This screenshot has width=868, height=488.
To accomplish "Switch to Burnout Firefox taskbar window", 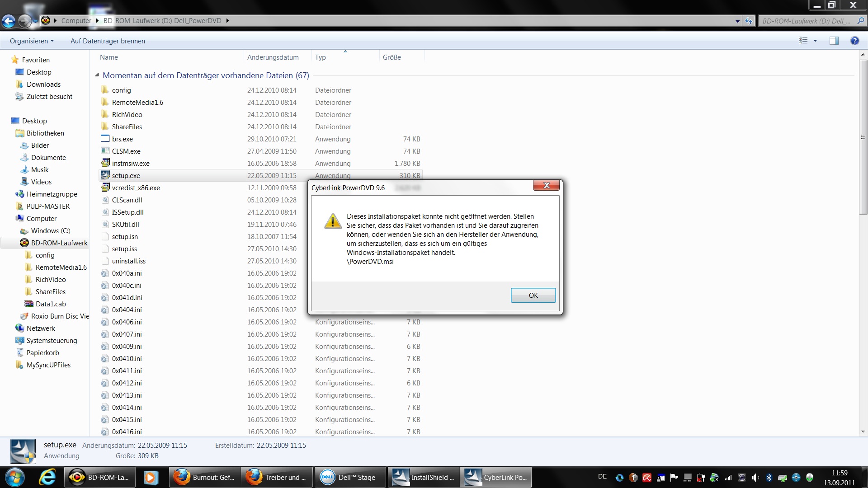I will coord(204,477).
